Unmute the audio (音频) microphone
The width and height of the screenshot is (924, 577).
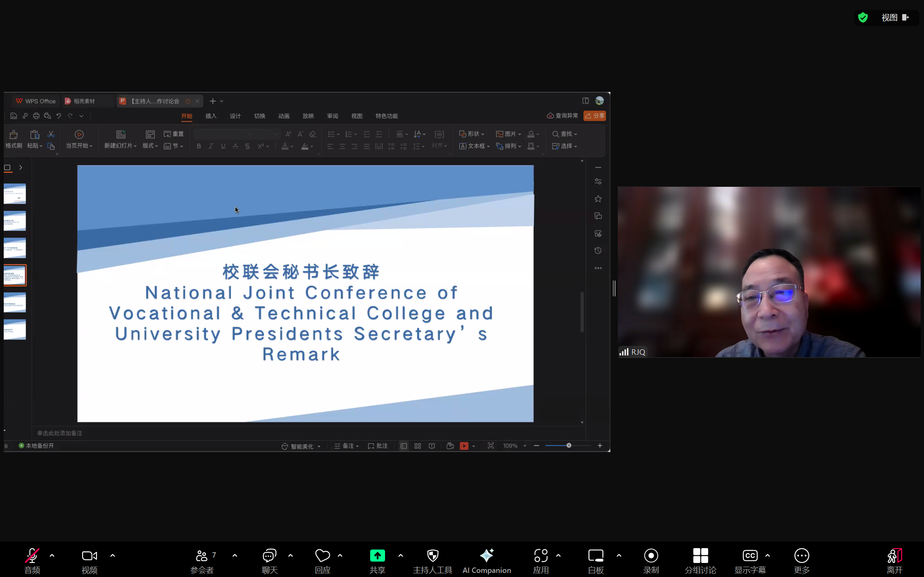(x=32, y=556)
